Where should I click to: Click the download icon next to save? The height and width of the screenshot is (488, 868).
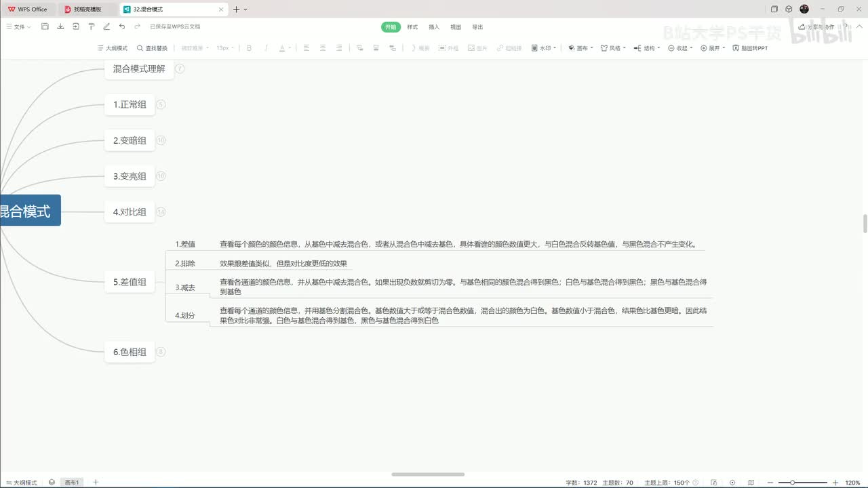(x=60, y=26)
